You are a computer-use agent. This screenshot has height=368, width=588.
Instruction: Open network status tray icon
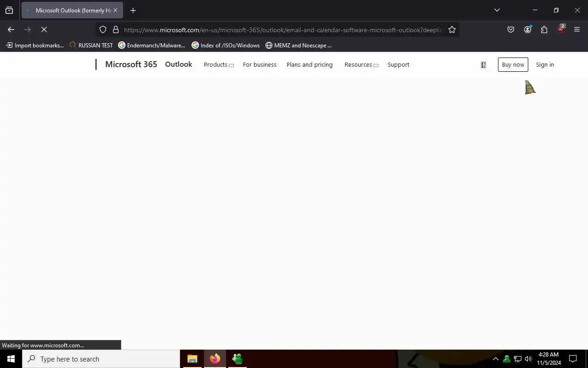point(517,359)
